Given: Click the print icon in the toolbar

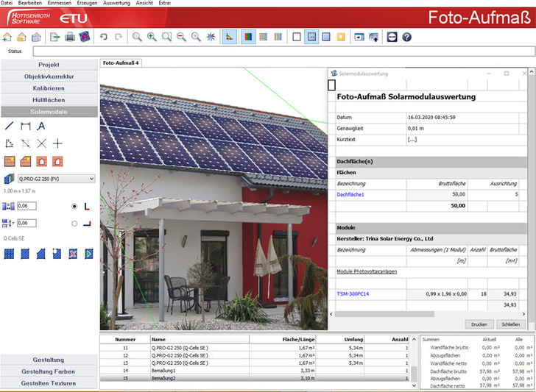Looking at the screenshot, I should 70,37.
